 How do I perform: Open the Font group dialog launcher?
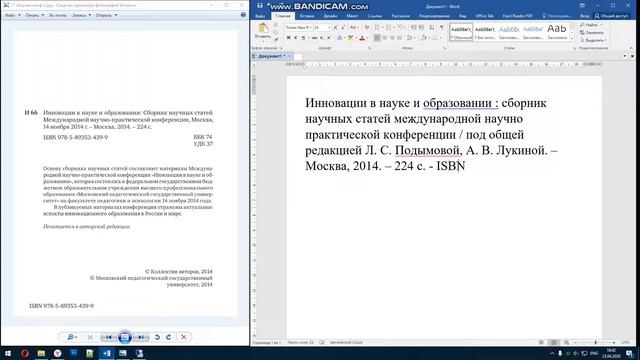[369, 48]
